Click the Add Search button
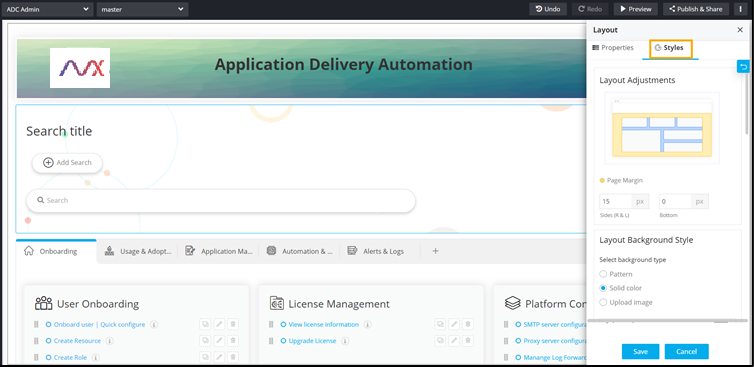Viewport: 754px width, 367px height. click(x=67, y=163)
